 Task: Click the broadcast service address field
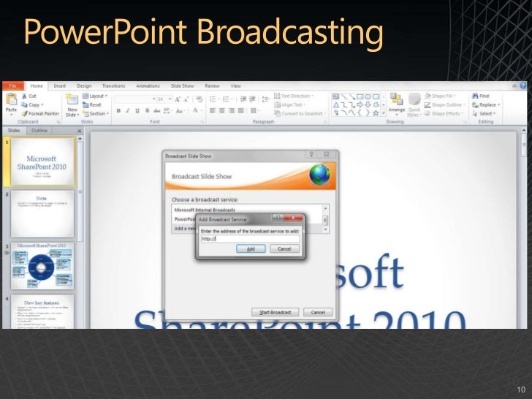click(250, 238)
